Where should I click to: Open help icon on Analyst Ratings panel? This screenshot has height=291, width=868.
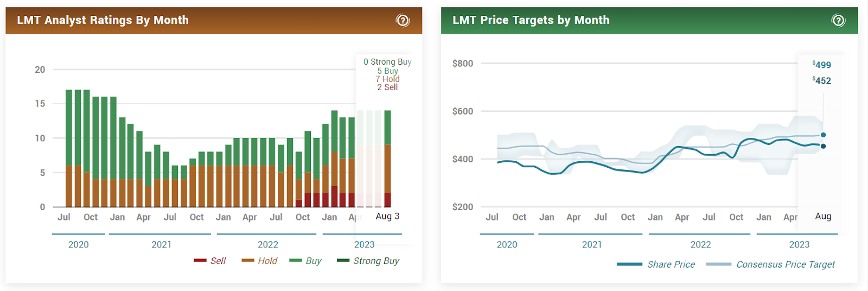[x=403, y=21]
